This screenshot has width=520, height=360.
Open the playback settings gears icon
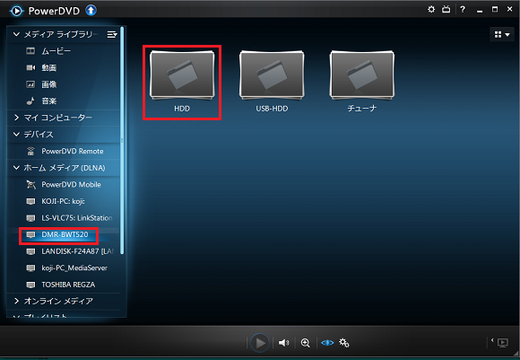click(x=344, y=343)
